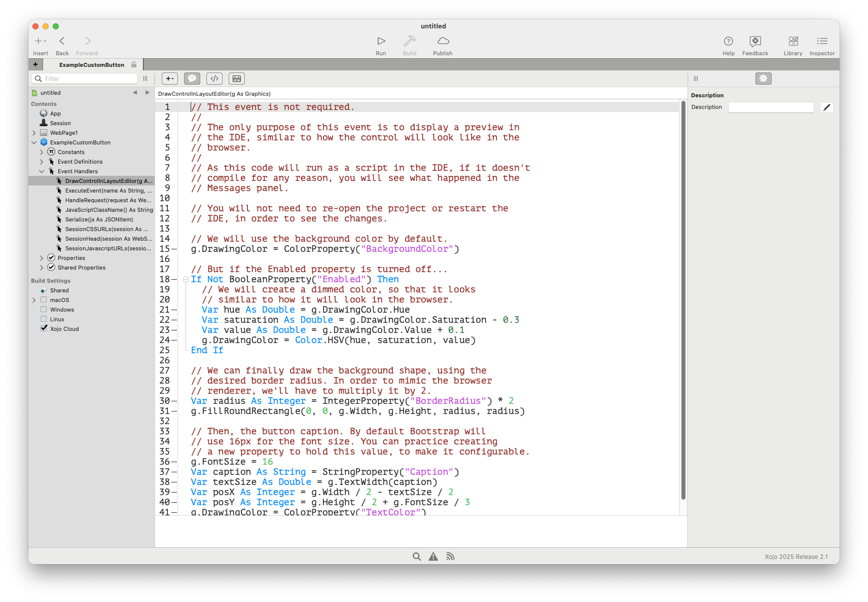The height and width of the screenshot is (602, 868).
Task: Click the Run play icon
Action: (x=381, y=41)
